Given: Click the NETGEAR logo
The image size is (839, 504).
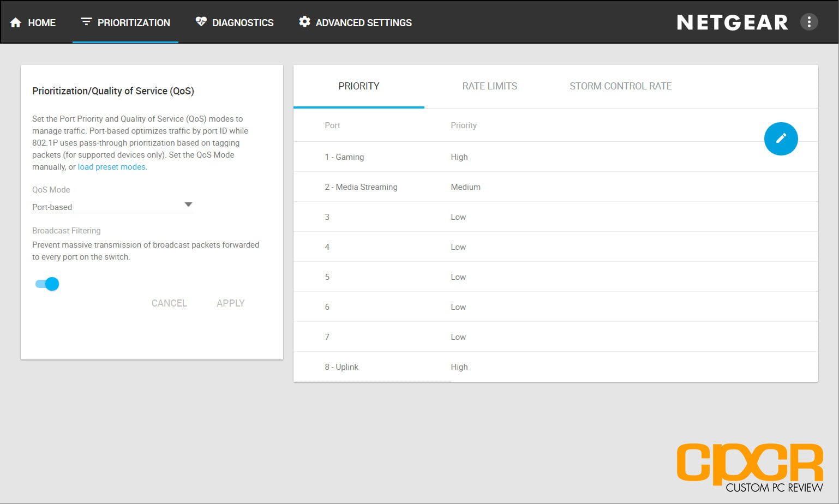Looking at the screenshot, I should click(x=733, y=22).
